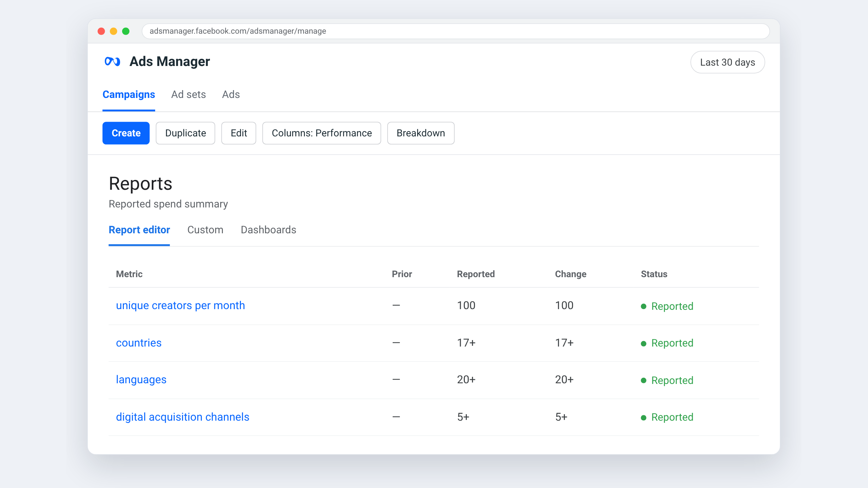Select the Report editor tab

139,230
